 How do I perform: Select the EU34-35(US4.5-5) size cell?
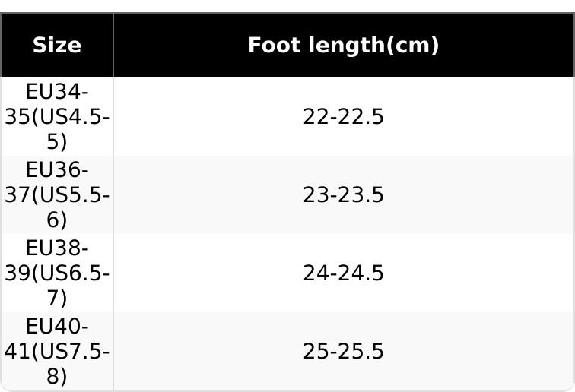point(57,117)
